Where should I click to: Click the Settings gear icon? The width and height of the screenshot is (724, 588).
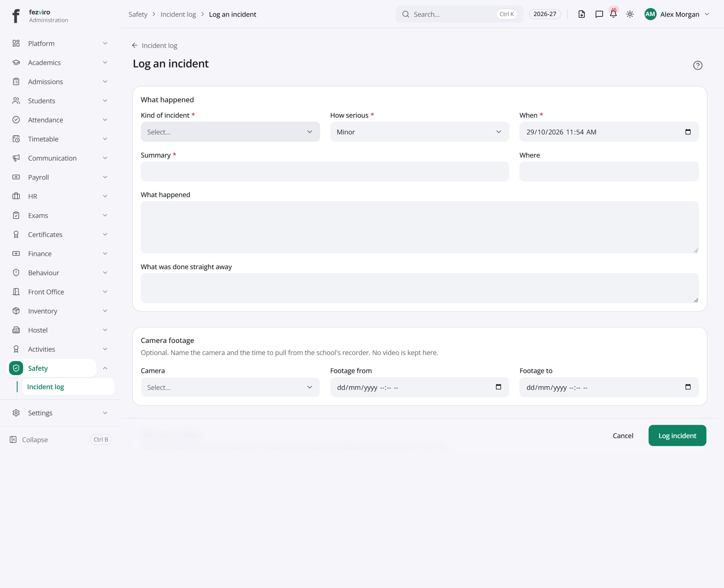[16, 413]
